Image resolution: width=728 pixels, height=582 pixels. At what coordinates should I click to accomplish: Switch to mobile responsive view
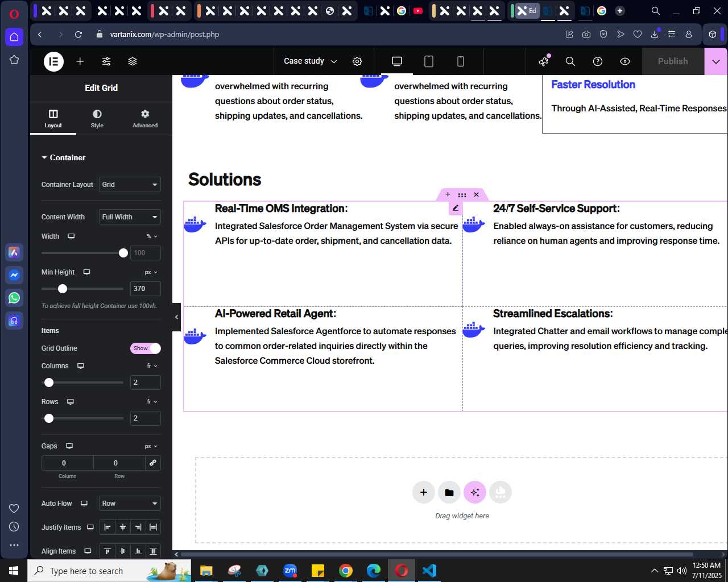click(461, 61)
